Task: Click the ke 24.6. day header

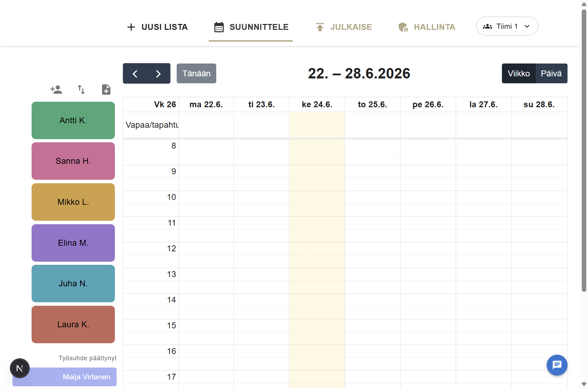Action: (317, 104)
